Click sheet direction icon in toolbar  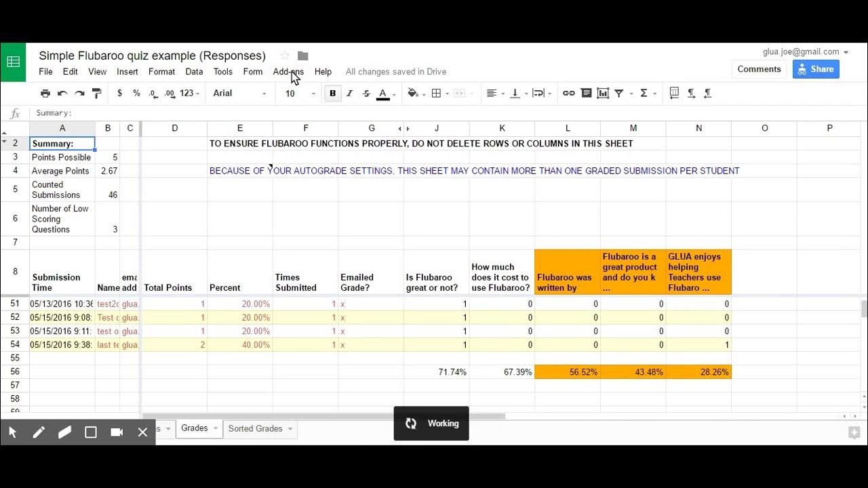pos(674,94)
